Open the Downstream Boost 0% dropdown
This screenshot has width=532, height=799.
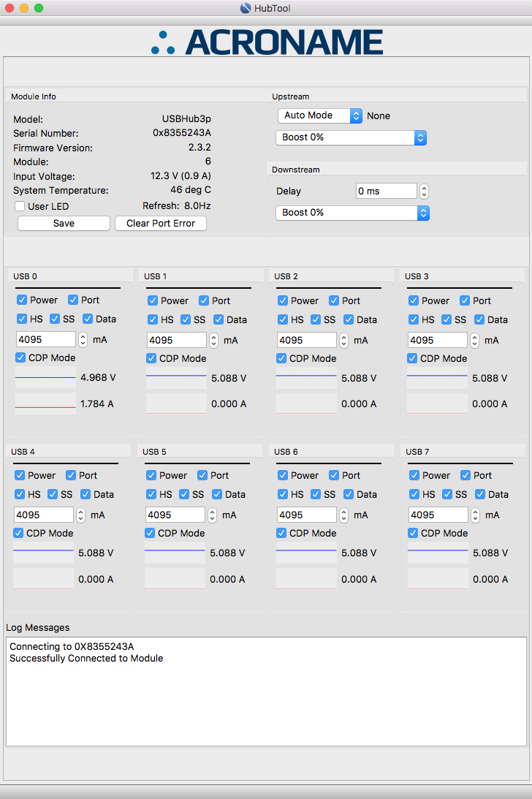pyautogui.click(x=352, y=213)
